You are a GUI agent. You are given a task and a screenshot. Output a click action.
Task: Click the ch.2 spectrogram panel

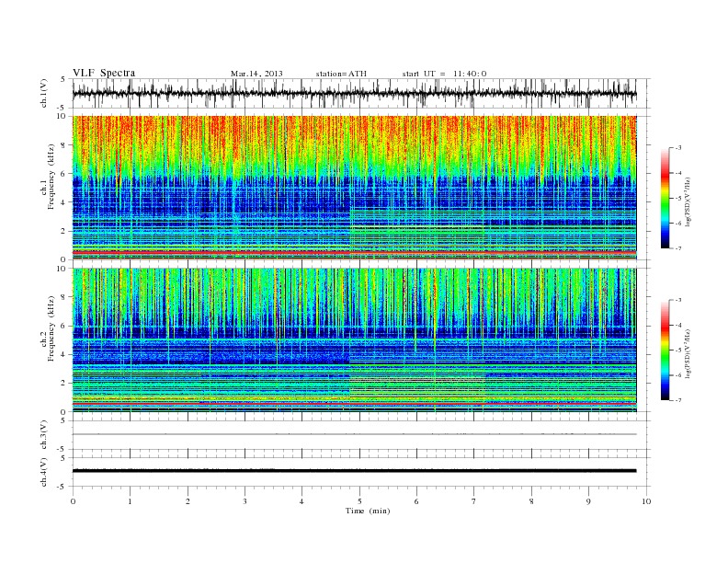(354, 340)
